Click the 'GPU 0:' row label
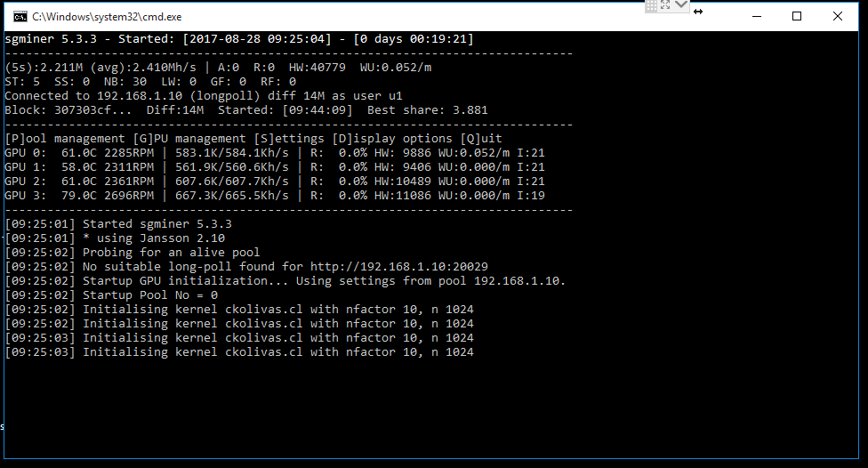The image size is (868, 468). pos(26,152)
